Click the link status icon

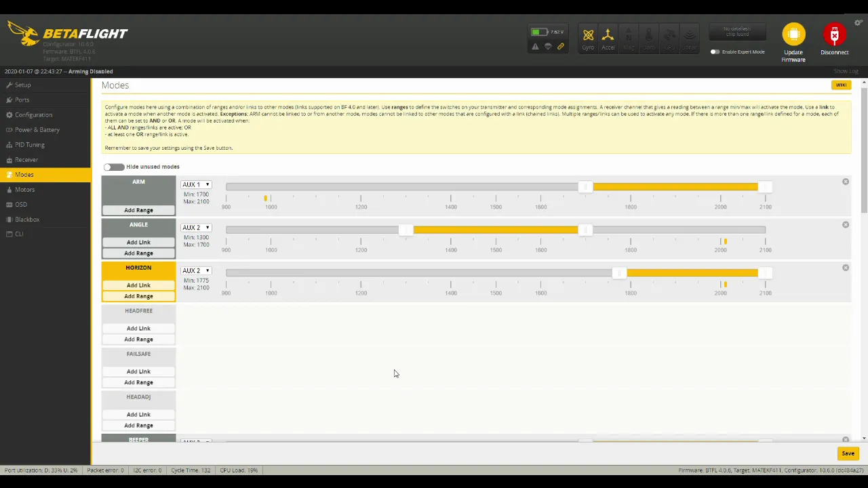tap(561, 47)
